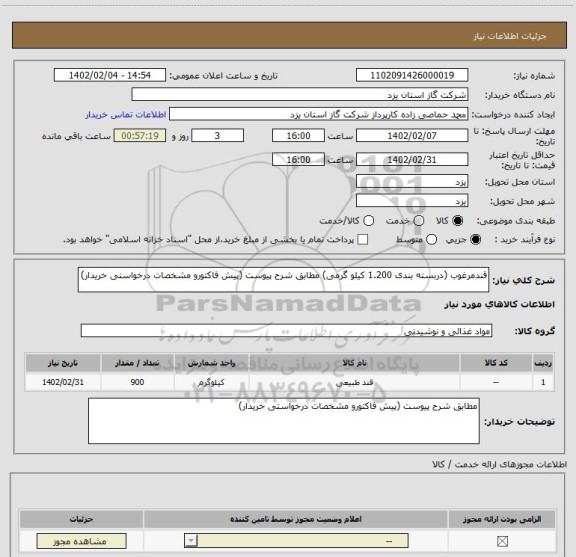Click the الزامی بودن ارائه مجوز header

(502, 519)
